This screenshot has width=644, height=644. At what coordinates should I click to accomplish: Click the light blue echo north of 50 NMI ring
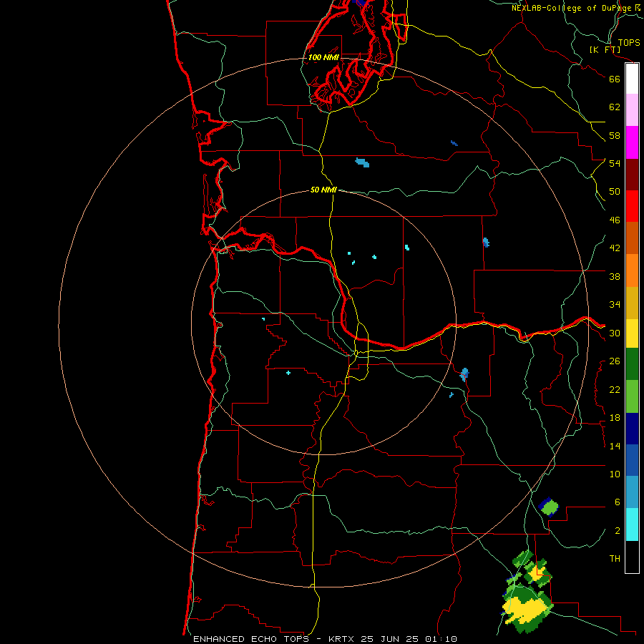coord(362,162)
